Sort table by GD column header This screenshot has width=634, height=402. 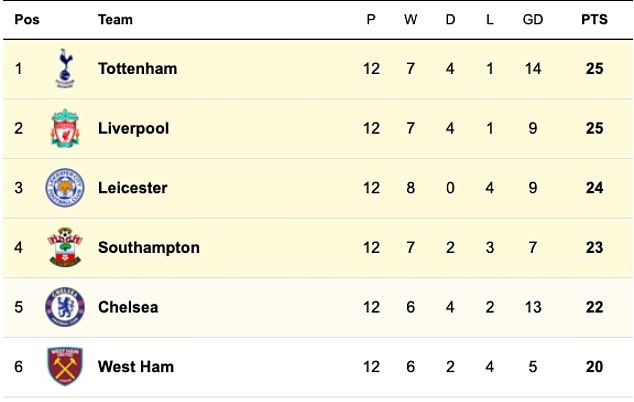pyautogui.click(x=533, y=19)
